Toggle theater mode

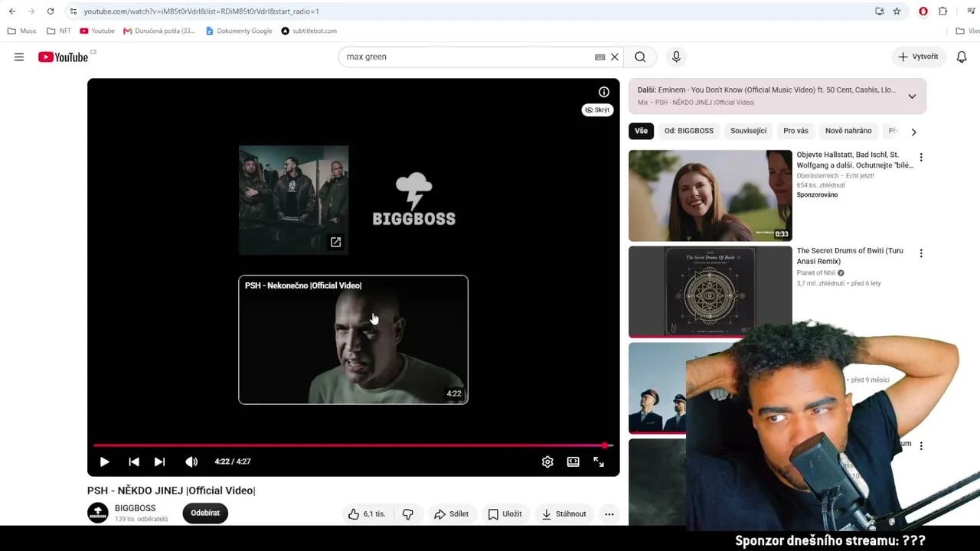click(573, 461)
